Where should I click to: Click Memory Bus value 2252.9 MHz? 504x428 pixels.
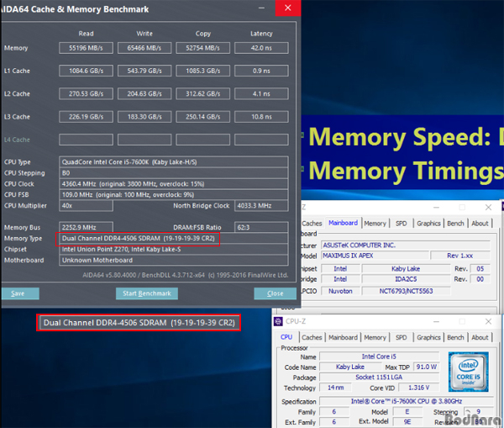pos(86,228)
